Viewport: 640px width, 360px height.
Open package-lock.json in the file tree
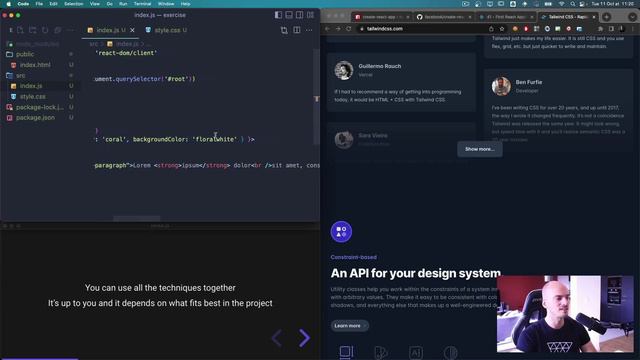pos(40,107)
